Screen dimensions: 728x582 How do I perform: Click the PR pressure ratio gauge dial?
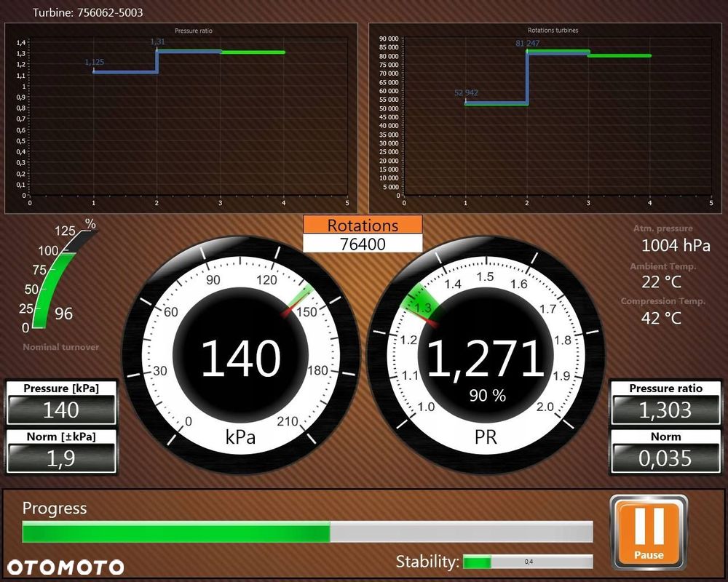click(x=486, y=356)
